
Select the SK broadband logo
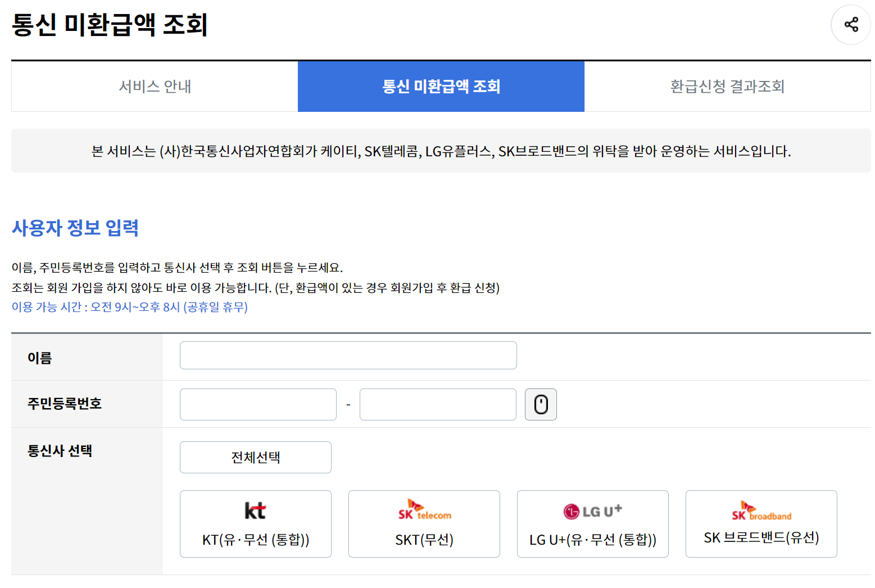(x=761, y=510)
